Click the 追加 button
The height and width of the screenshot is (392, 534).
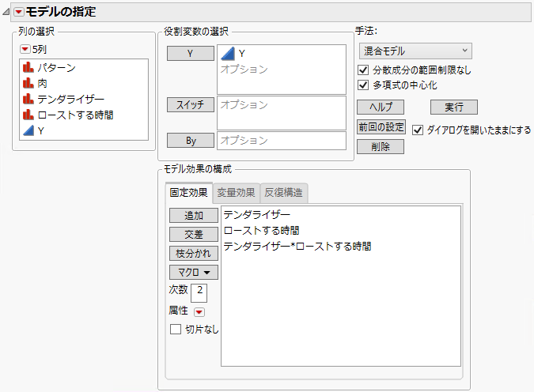[x=194, y=215]
